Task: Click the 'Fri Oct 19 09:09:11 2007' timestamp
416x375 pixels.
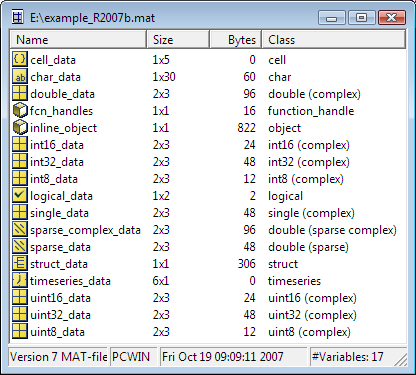Action: coord(233,357)
